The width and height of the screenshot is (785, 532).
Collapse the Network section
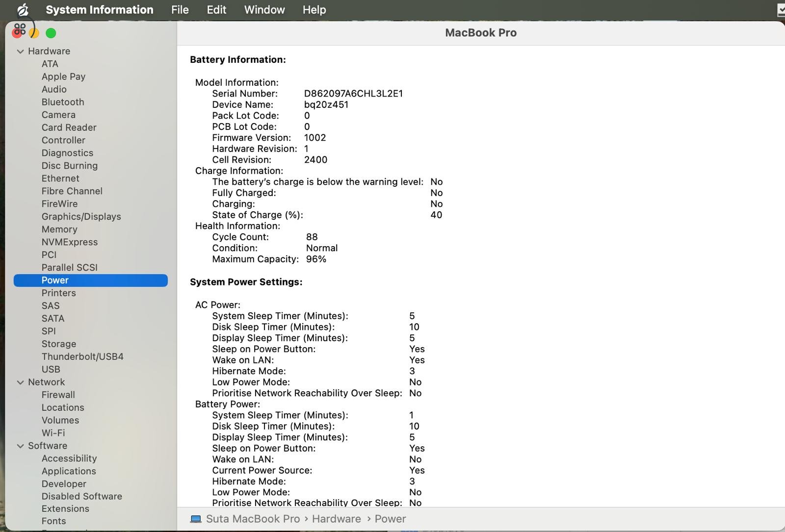click(x=20, y=382)
